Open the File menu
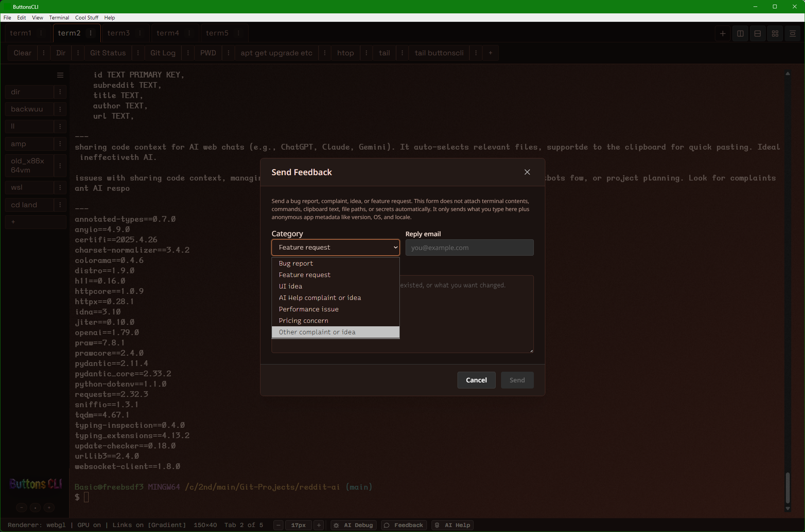This screenshot has width=805, height=532. click(x=7, y=18)
